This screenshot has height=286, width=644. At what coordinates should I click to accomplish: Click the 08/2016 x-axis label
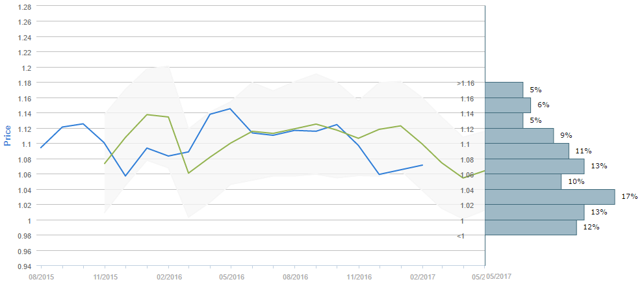click(295, 276)
